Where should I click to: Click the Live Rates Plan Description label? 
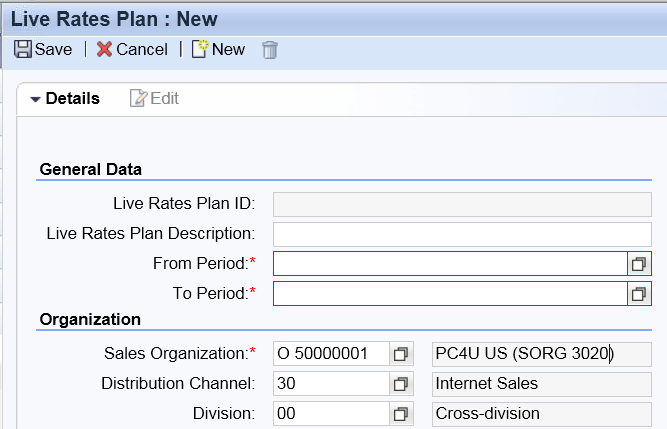(x=151, y=233)
